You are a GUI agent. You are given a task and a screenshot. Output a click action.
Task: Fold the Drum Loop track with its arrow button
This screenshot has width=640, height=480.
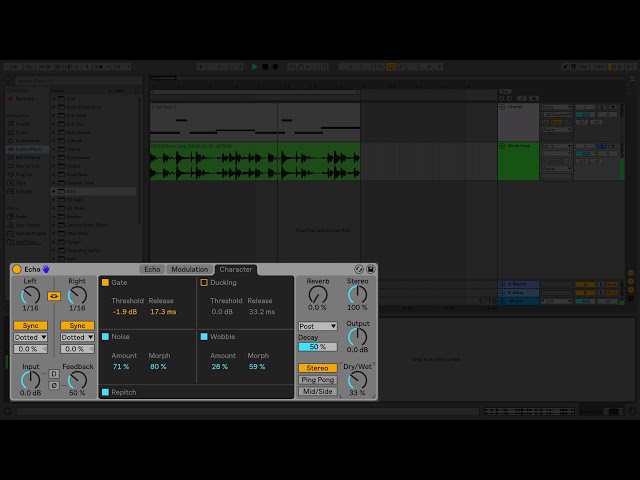(x=502, y=146)
